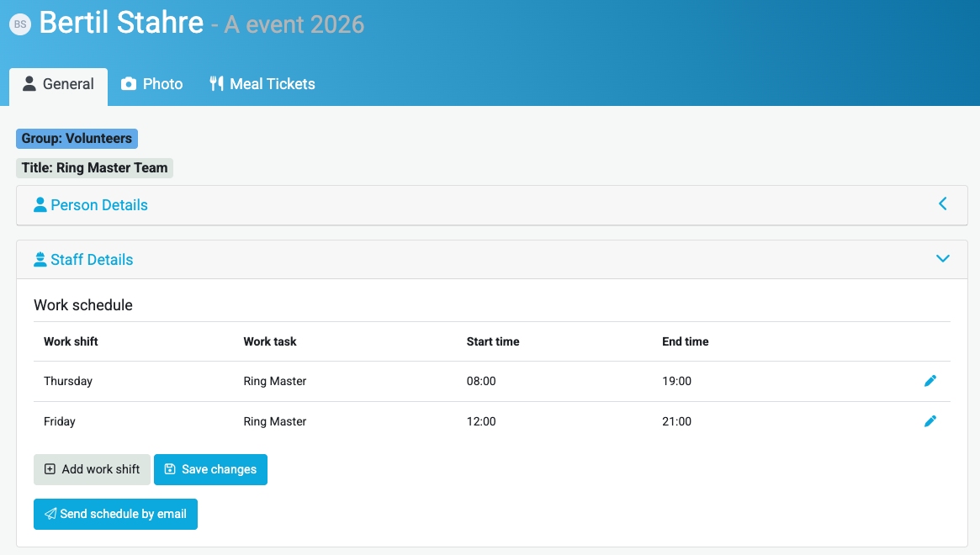Viewport: 980px width, 555px height.
Task: Click the Staff Details worker icon
Action: tap(40, 260)
